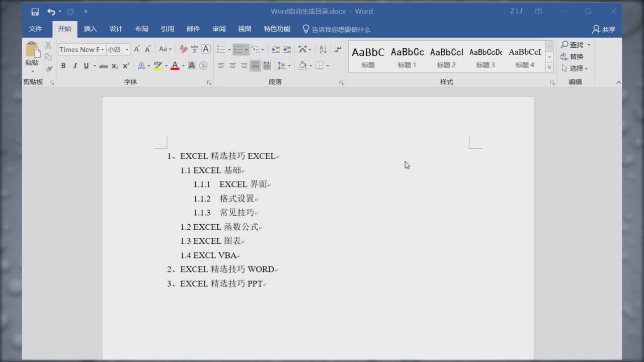
Task: Toggle show paragraph marks
Action: pyautogui.click(x=338, y=49)
